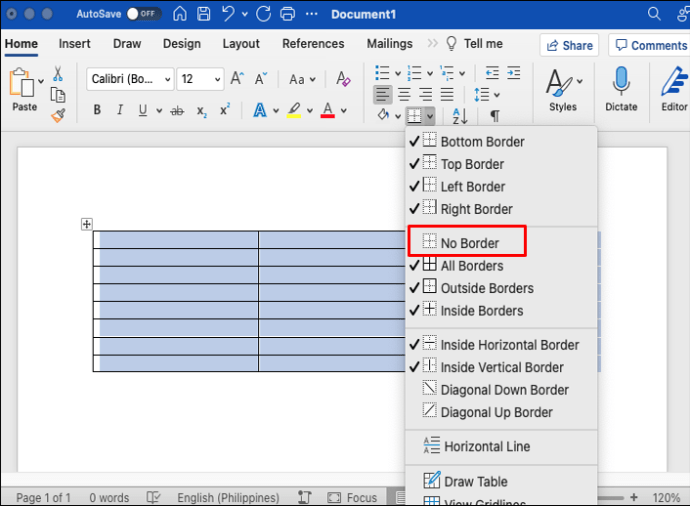Click the Save icon in title bar
Screen dimensions: 690x506
coord(206,14)
